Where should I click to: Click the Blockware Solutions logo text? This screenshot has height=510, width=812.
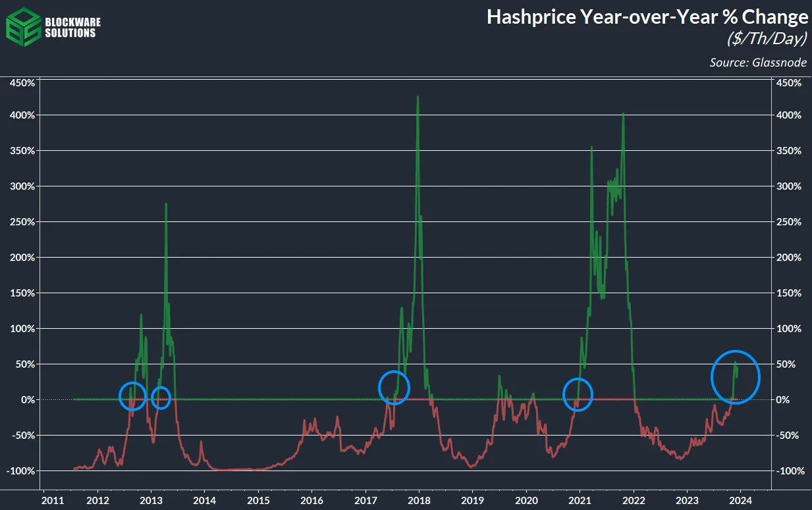click(70, 27)
